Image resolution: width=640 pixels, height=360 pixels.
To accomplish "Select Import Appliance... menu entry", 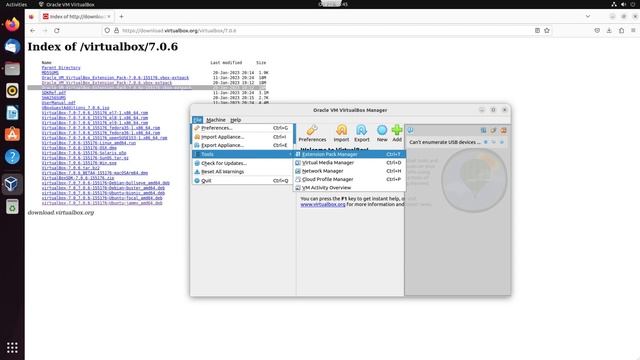I will pyautogui.click(x=242, y=137).
